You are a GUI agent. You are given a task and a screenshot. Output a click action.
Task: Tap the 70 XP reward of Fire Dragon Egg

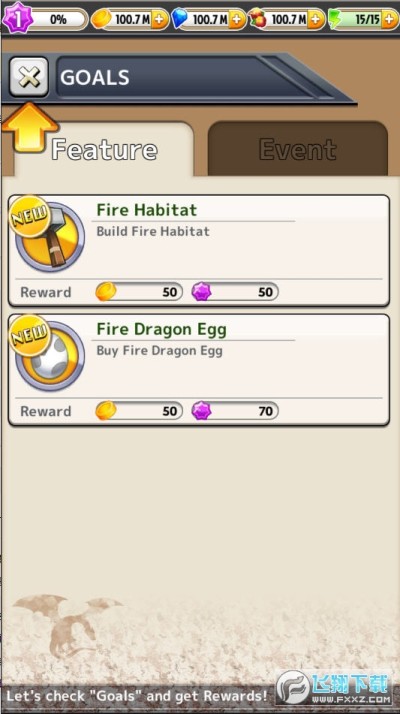pos(235,411)
